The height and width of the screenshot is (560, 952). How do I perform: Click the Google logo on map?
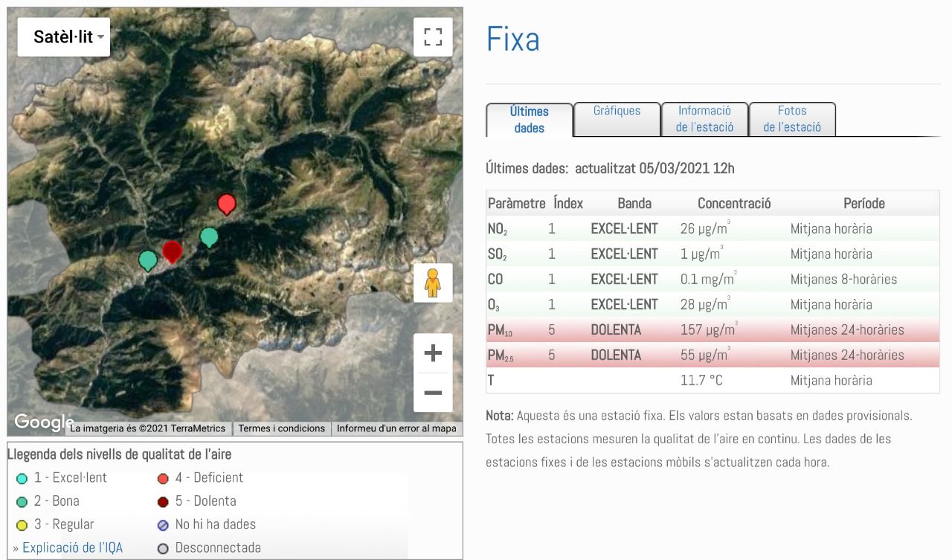pyautogui.click(x=43, y=422)
